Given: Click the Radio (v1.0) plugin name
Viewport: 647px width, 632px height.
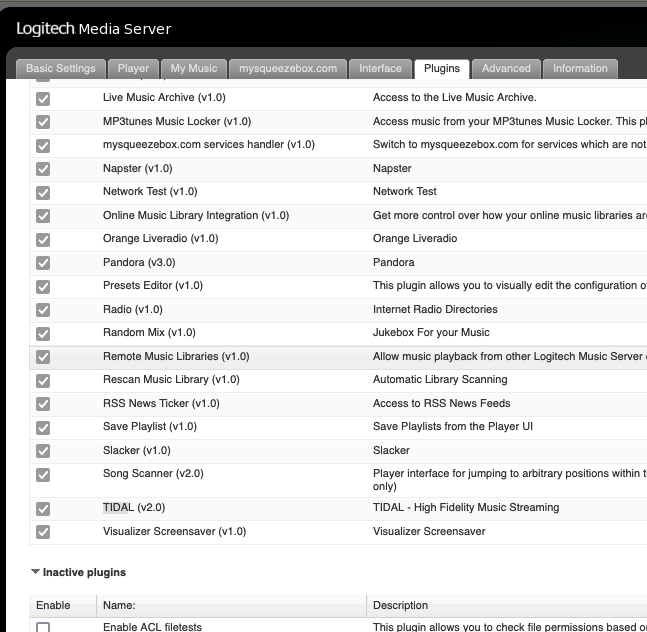Looking at the screenshot, I should point(133,309).
